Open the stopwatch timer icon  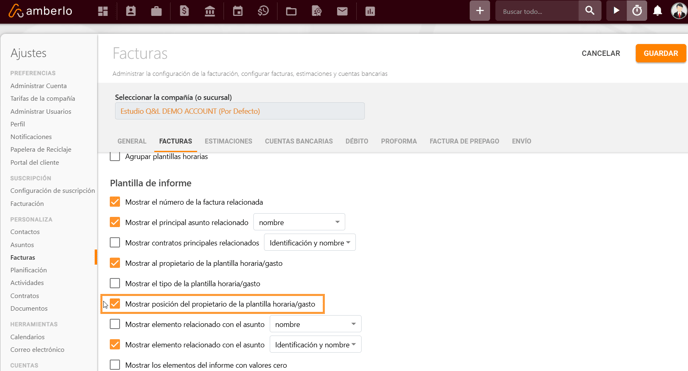point(637,11)
